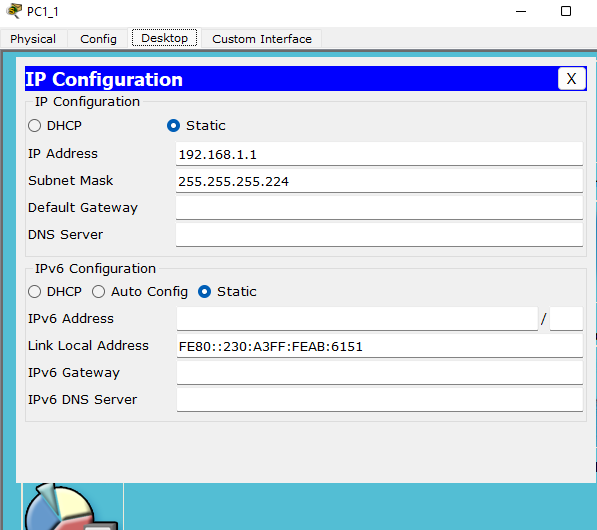Click the IPv6 prefix length box
Screen dimensions: 597x530
pos(566,319)
